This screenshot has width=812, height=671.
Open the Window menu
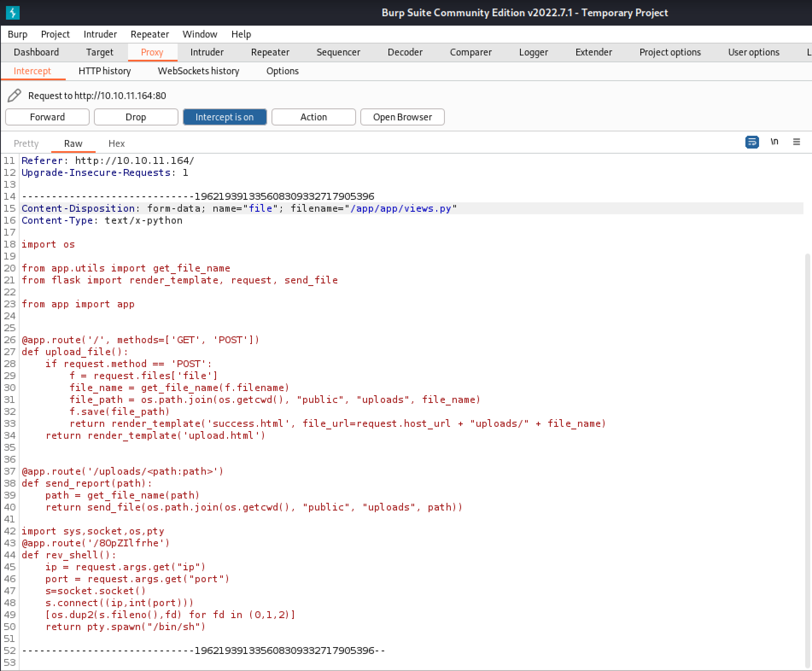tap(200, 34)
